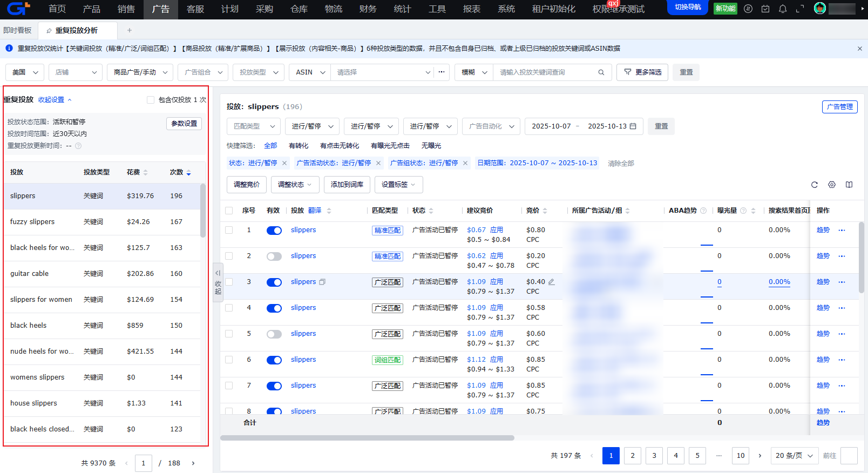Open table settings gear icon
Viewport: 868px width, 473px height.
tap(832, 185)
